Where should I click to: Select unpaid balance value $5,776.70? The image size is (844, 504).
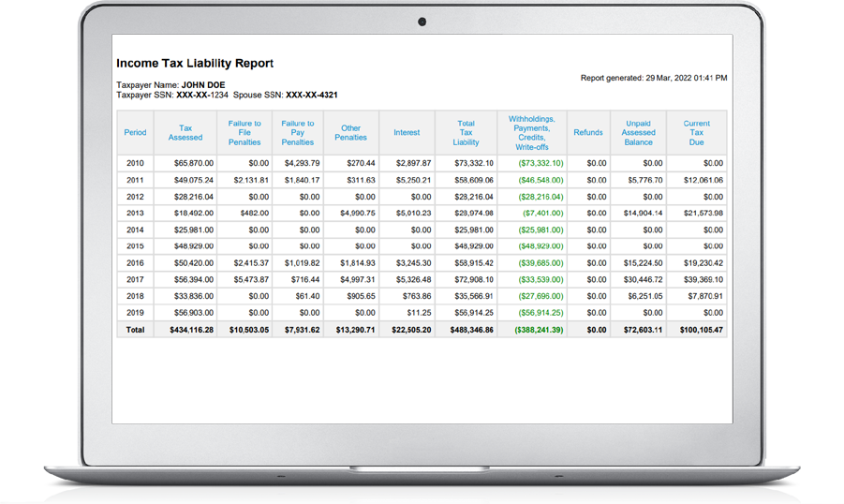pyautogui.click(x=644, y=180)
